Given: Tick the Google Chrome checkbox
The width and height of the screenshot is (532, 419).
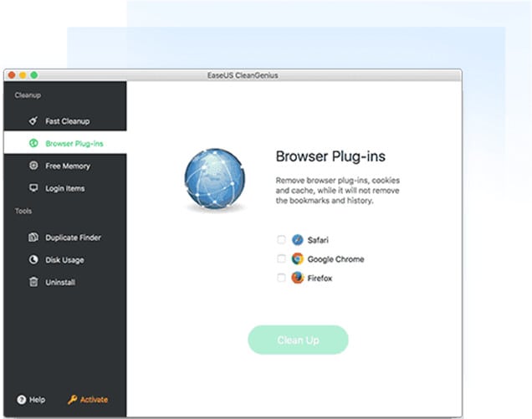Looking at the screenshot, I should tap(281, 259).
